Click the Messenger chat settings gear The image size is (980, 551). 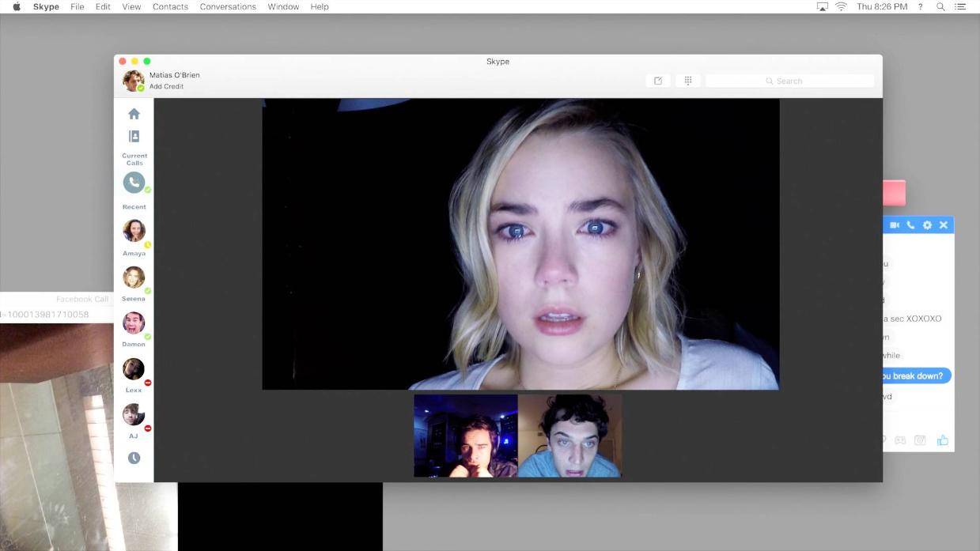point(927,225)
